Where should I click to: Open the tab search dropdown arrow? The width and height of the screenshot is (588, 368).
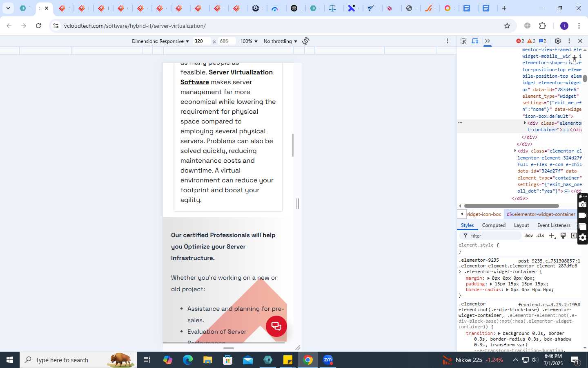tap(8, 8)
